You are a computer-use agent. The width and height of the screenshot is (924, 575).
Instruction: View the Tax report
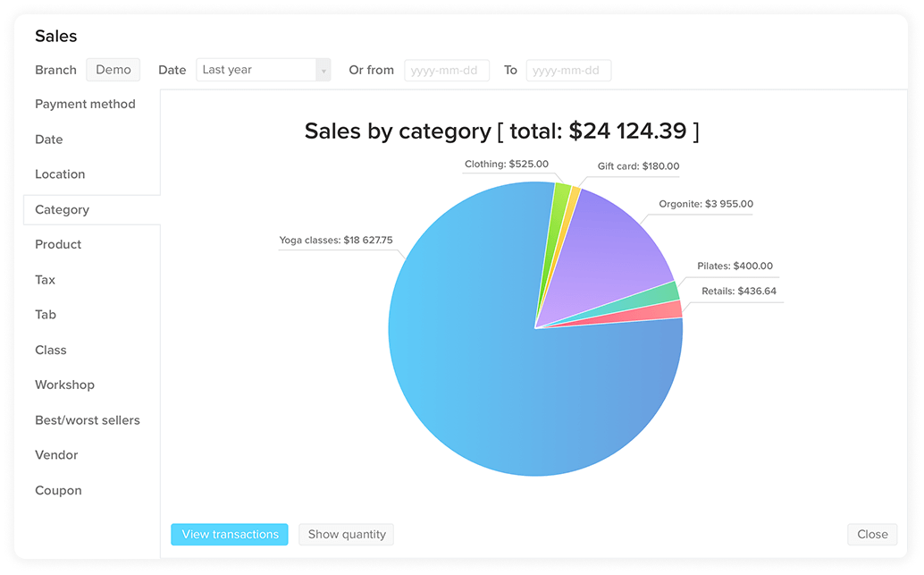[x=45, y=280]
